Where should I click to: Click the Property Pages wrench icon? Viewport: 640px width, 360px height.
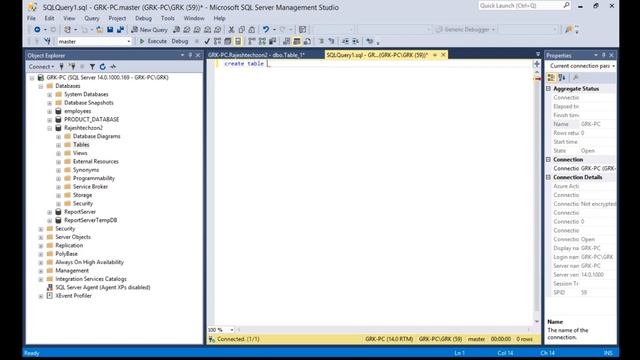click(576, 78)
